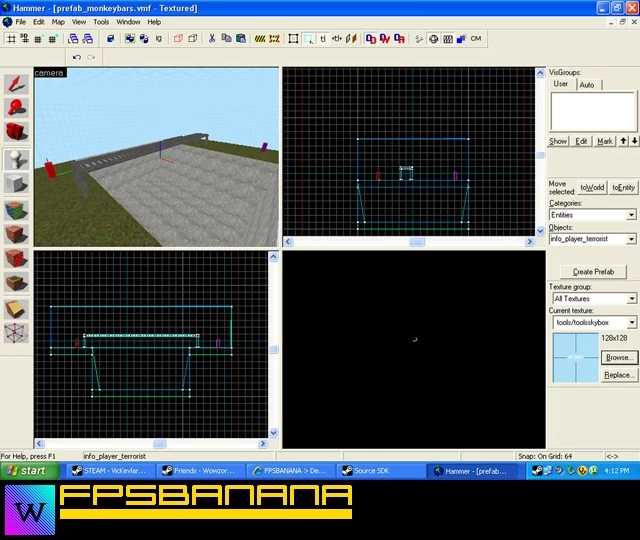The image size is (640, 540).
Task: Toggle texture lock tl button
Action: [323, 39]
